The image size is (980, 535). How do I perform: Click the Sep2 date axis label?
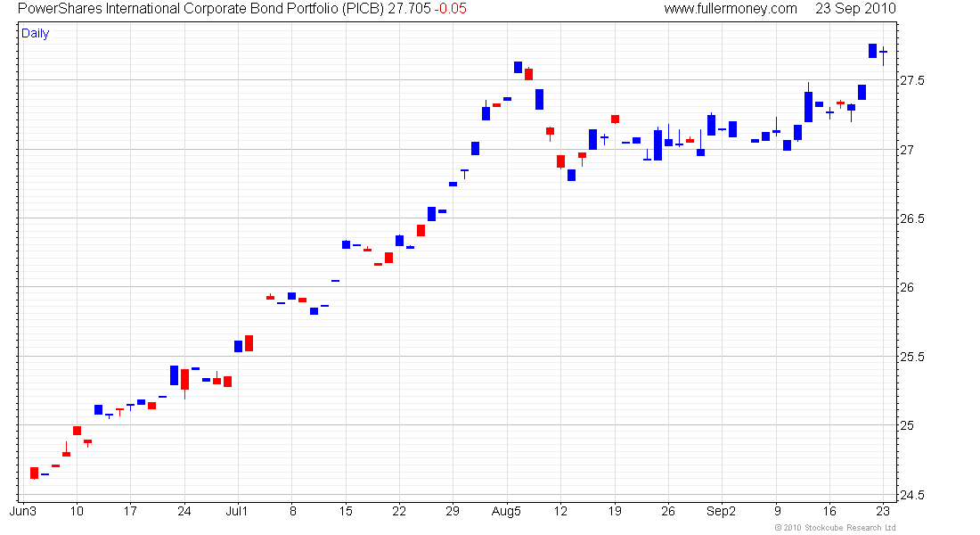pyautogui.click(x=722, y=511)
